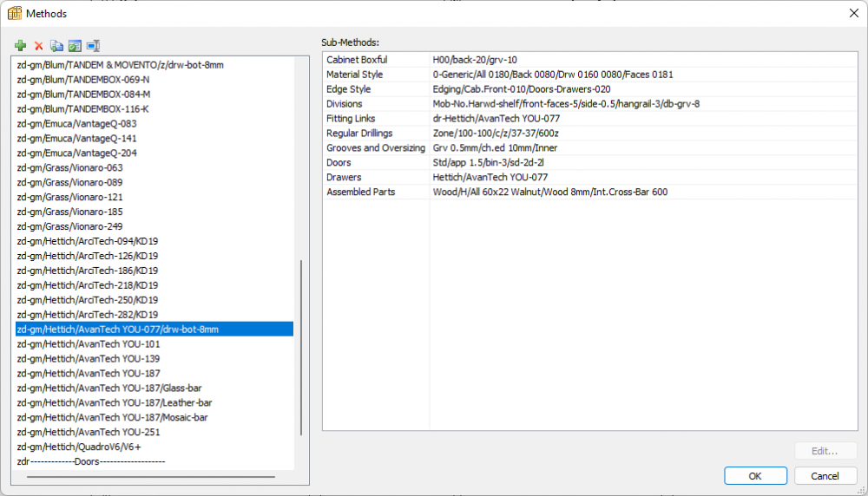Click value Wood/H/All 60x22 Walnut

tap(550, 192)
